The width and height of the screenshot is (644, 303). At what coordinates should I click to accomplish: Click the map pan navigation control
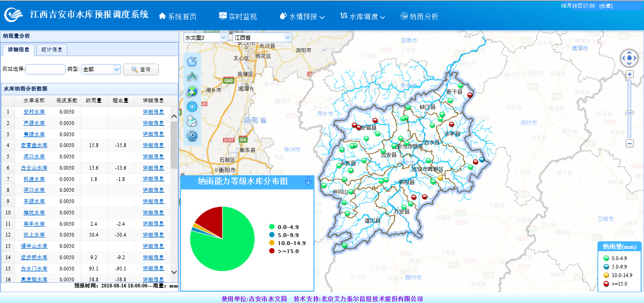629,58
